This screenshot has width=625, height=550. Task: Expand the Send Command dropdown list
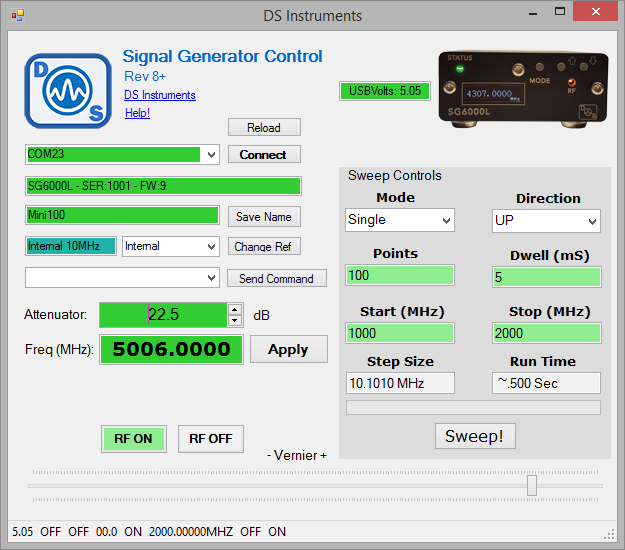coord(210,277)
